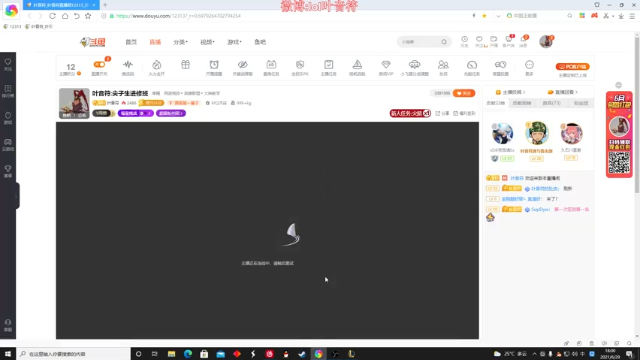Bookmark the page with the star icon
The width and height of the screenshot is (640, 360).
coord(88,16)
